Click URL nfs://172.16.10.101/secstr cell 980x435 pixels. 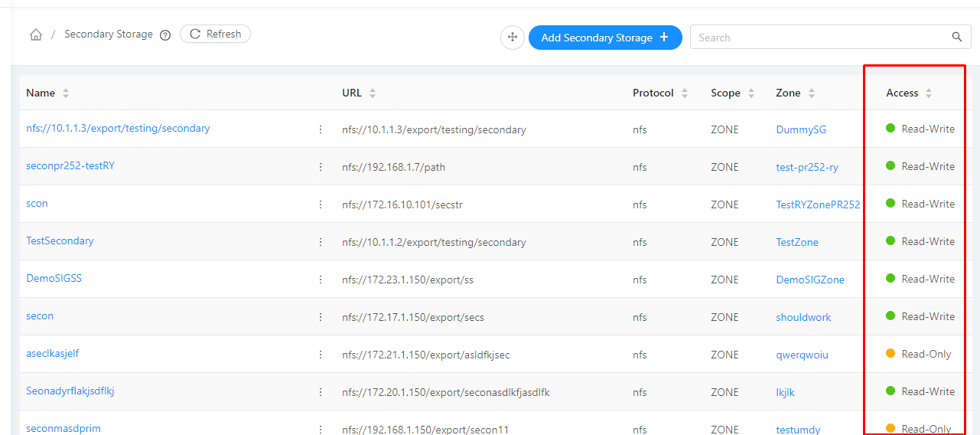tap(402, 204)
